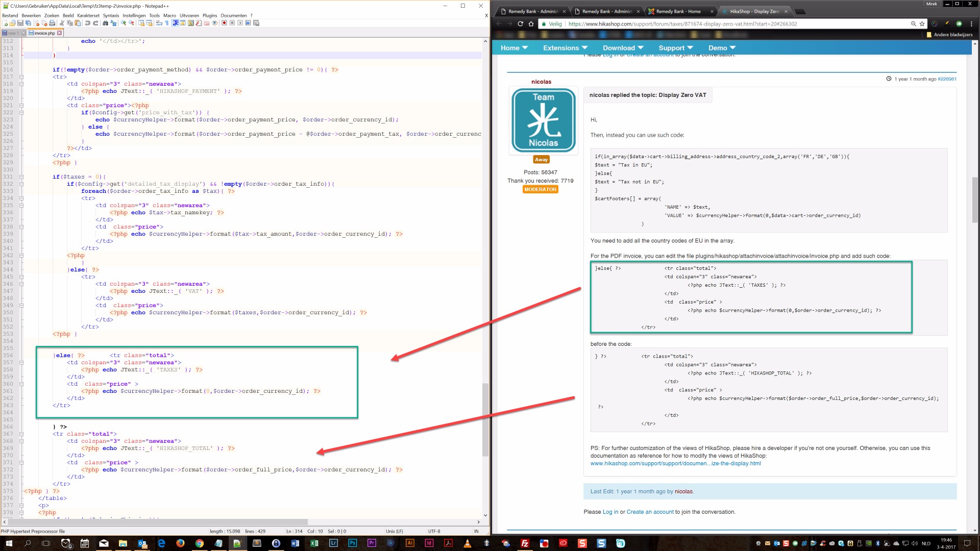
Task: Start macro recording with red record icon
Action: point(224,23)
